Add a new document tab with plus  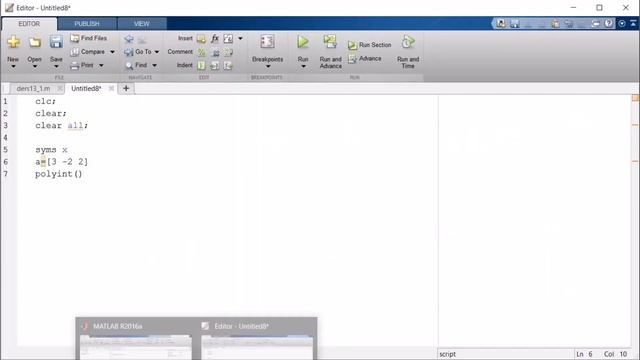(x=126, y=88)
